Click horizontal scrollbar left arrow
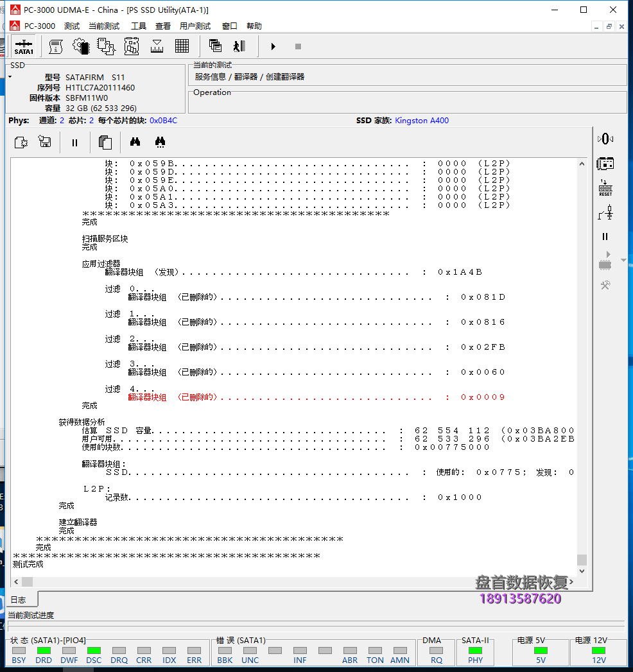 (16, 582)
